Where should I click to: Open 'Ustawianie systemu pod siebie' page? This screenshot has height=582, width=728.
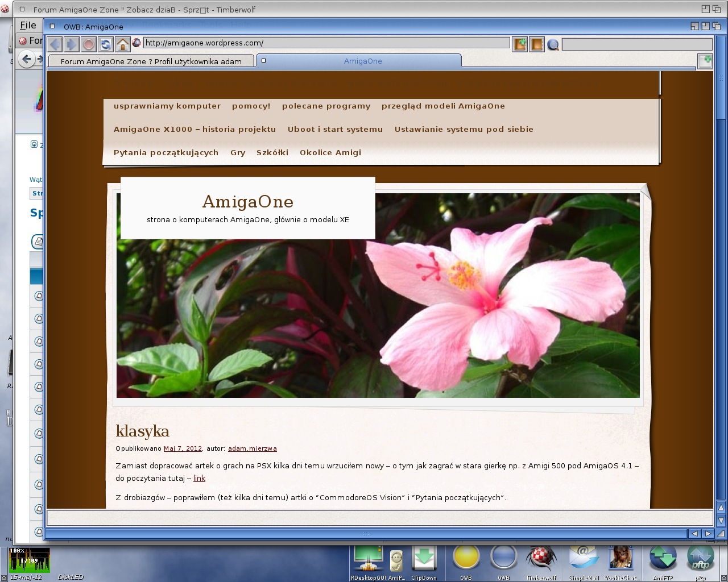click(x=464, y=129)
